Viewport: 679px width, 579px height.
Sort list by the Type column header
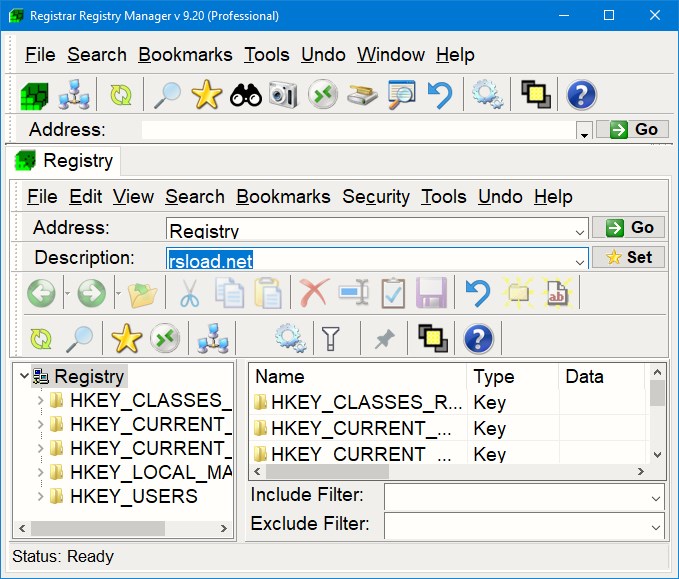pos(513,376)
